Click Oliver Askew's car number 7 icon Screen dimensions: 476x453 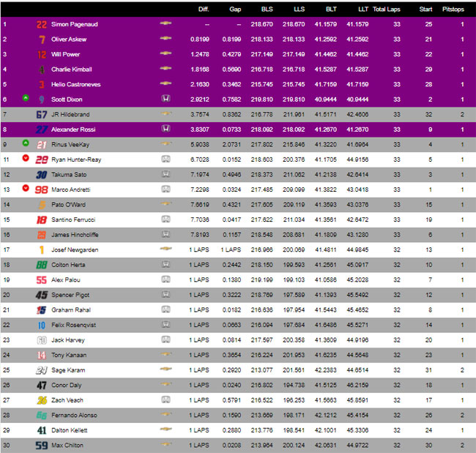click(x=42, y=40)
